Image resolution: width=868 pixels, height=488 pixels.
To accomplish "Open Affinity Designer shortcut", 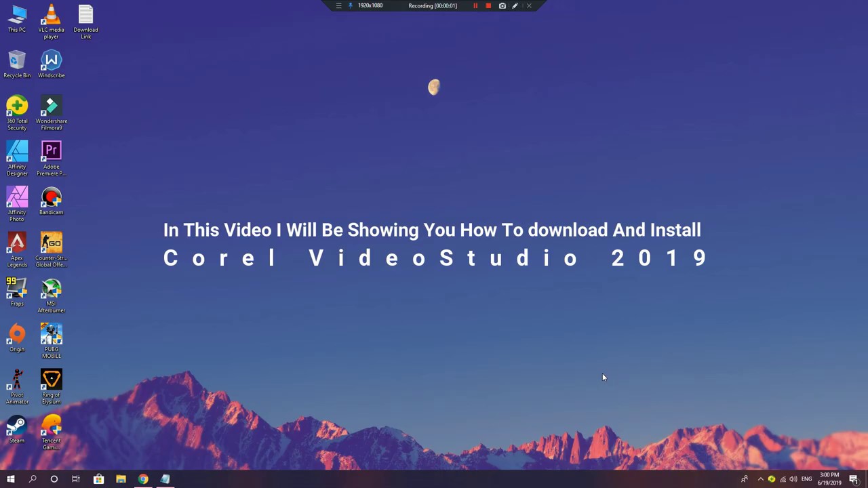I will (17, 159).
